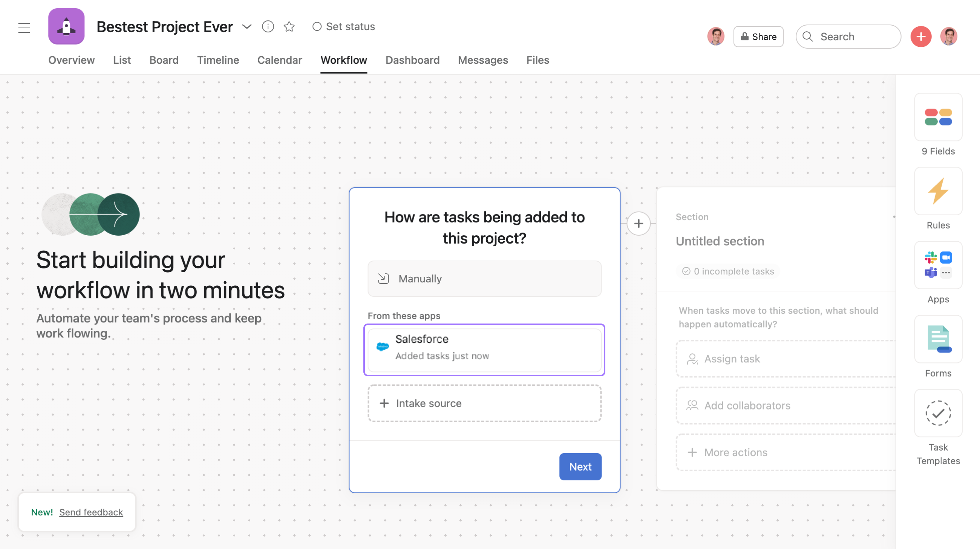Click the lock icon in Share
This screenshot has height=549, width=980.
click(x=744, y=37)
